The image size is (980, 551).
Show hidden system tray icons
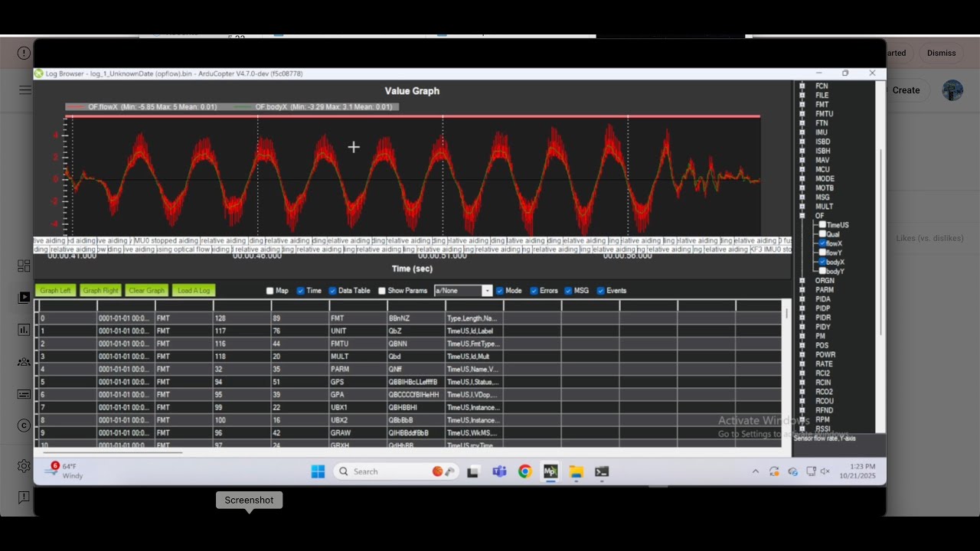pos(756,471)
